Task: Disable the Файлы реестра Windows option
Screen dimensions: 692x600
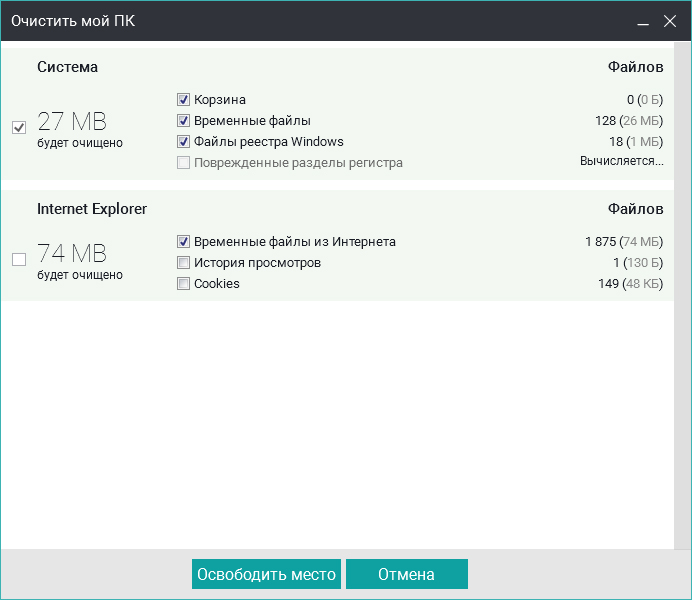Action: click(x=184, y=142)
